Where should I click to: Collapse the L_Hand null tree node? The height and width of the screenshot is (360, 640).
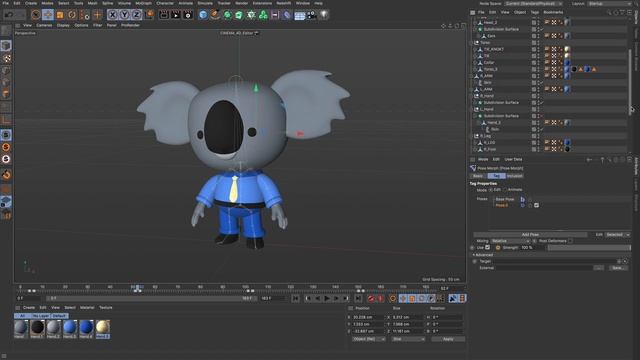[471, 109]
